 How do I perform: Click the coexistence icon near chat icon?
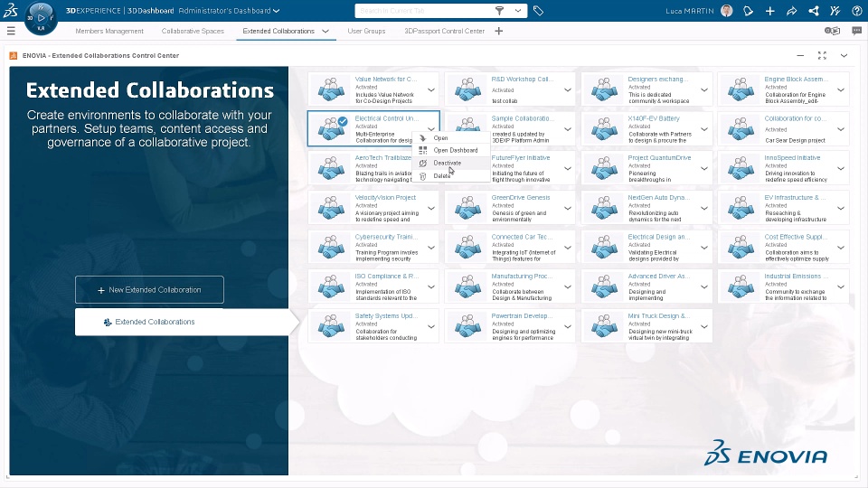(x=832, y=31)
